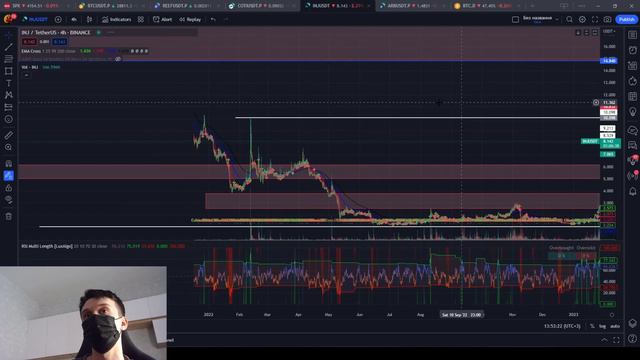Open indicator templates grid icon
Image resolution: width=640 pixels, height=360 pixels.
141,19
